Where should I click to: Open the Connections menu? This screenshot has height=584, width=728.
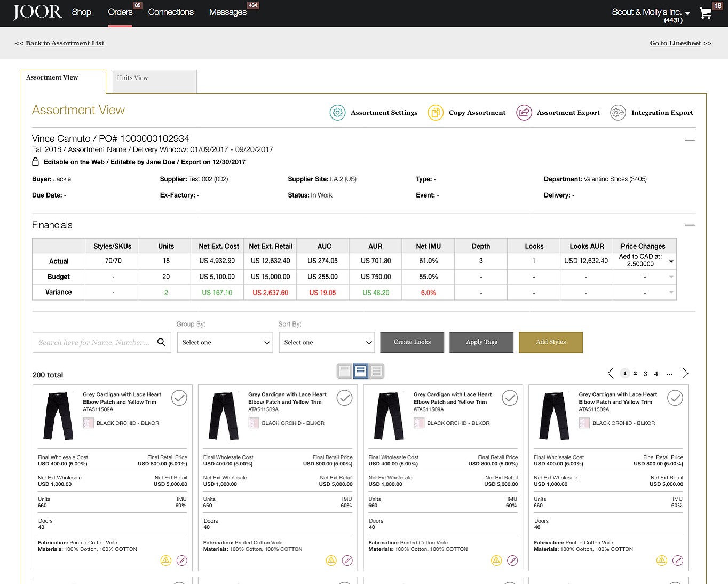(171, 12)
